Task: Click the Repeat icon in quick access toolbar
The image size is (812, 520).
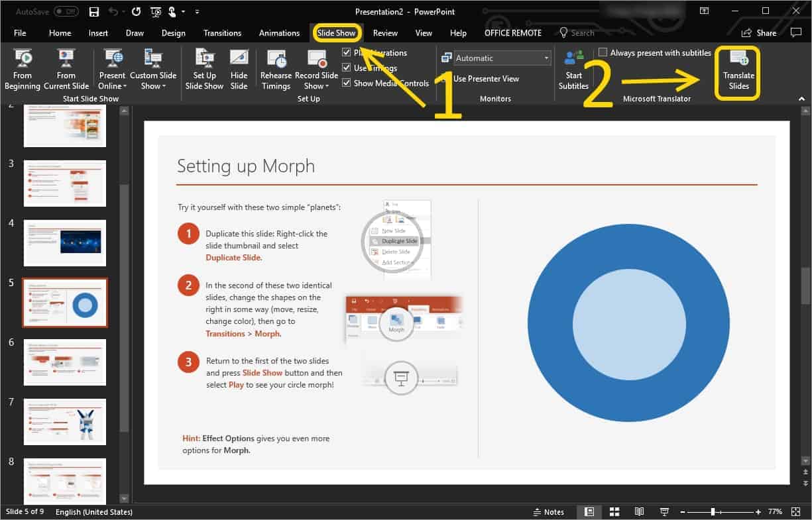Action: tap(137, 12)
